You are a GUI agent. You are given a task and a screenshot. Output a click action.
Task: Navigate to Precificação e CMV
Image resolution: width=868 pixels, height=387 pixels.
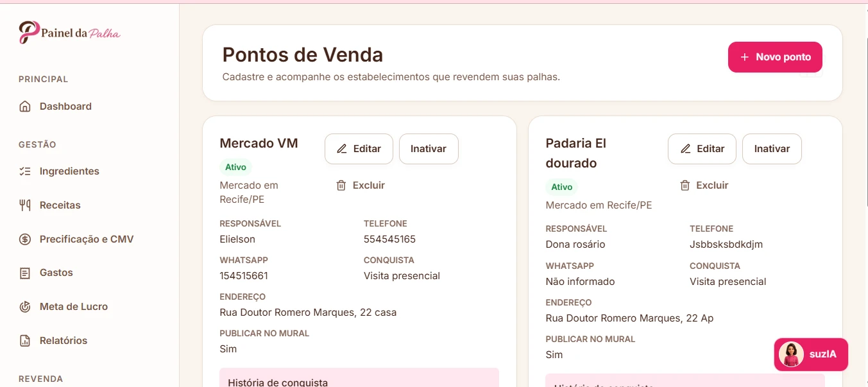[87, 239]
